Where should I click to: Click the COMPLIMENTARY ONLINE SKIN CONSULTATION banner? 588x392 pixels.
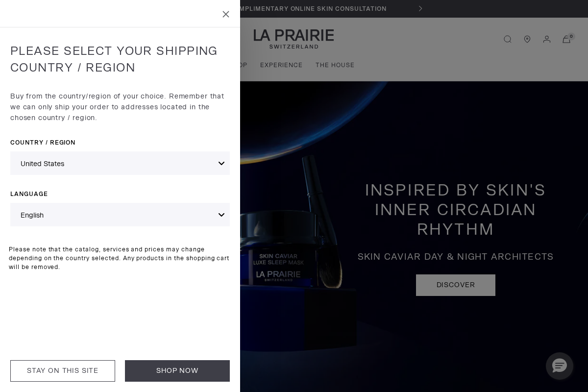(x=314, y=8)
